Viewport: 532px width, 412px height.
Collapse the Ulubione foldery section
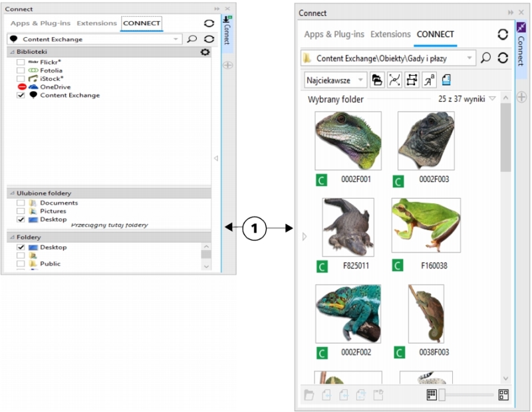pos(11,193)
